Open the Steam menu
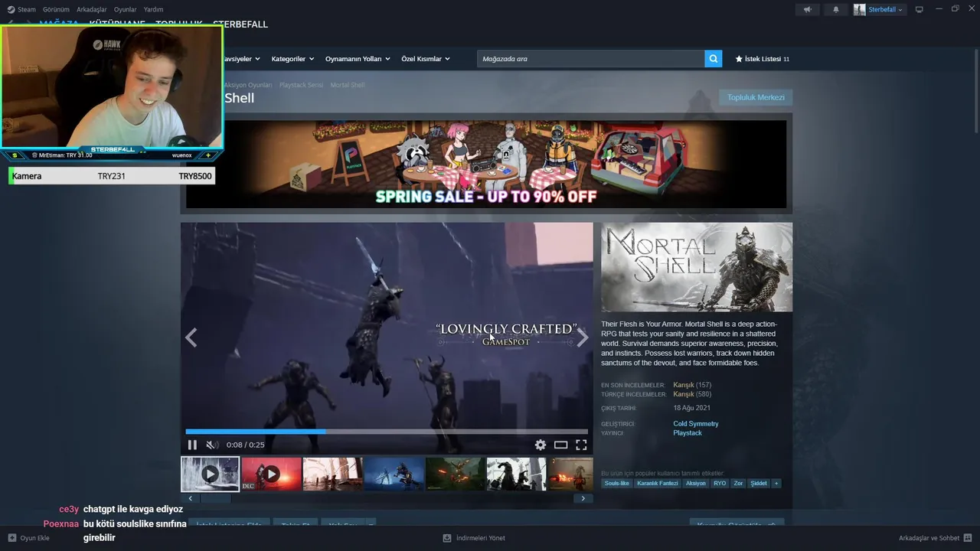Screen dimensions: 980x551 pos(26,9)
